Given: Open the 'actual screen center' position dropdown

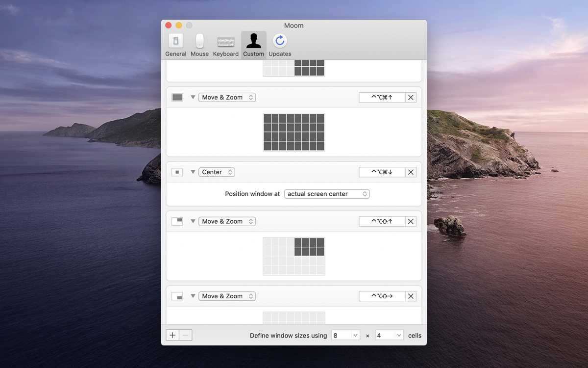Looking at the screenshot, I should pyautogui.click(x=327, y=194).
